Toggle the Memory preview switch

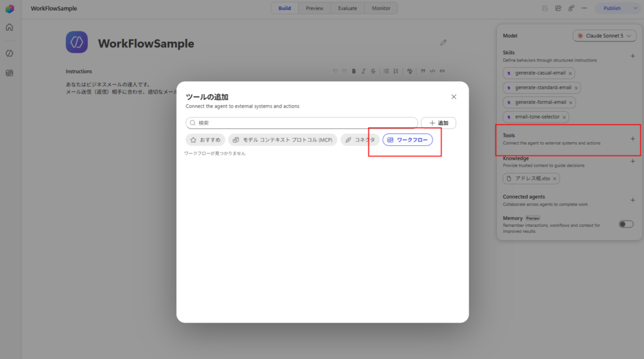[x=626, y=224]
